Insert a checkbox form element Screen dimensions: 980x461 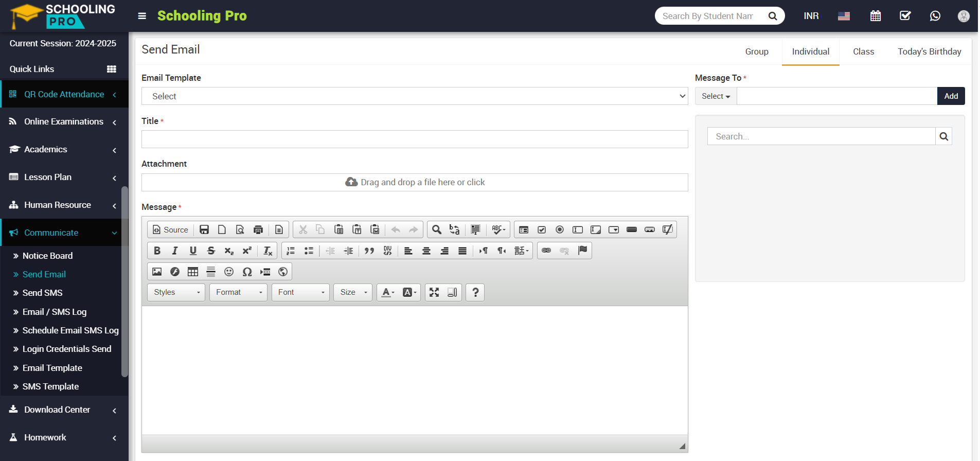coord(542,229)
